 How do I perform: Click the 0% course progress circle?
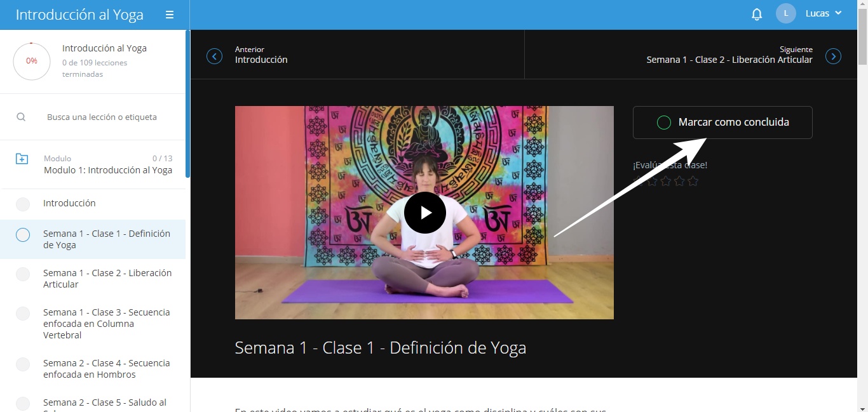click(x=32, y=61)
